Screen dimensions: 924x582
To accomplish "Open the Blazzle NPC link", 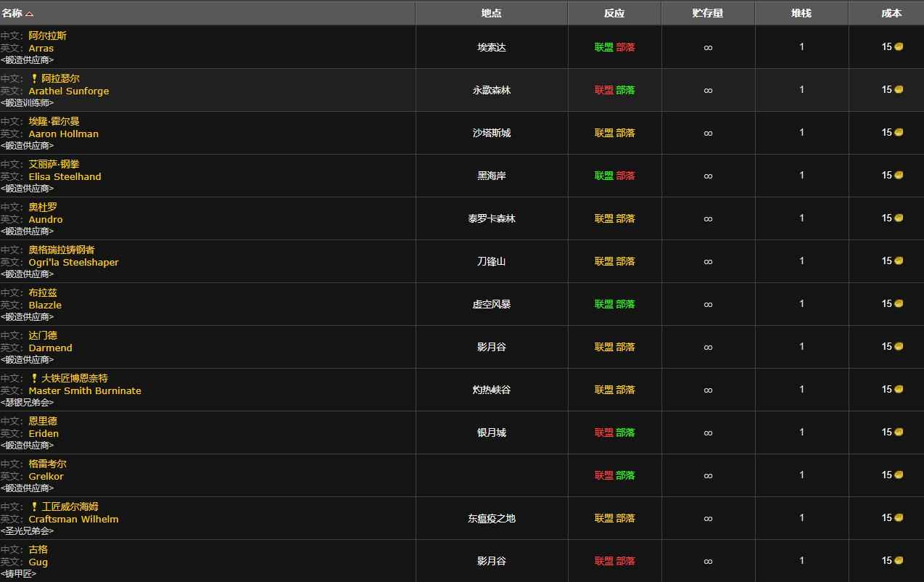I will point(45,305).
